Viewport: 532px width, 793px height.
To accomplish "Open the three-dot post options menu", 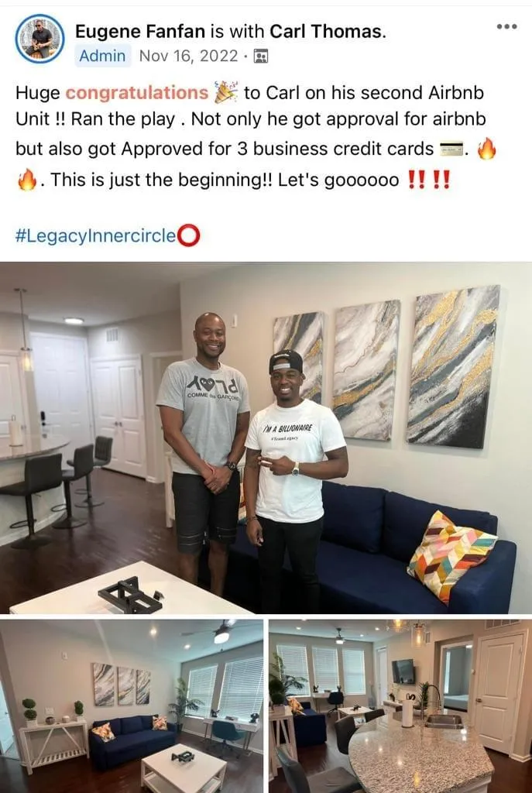I will [506, 26].
